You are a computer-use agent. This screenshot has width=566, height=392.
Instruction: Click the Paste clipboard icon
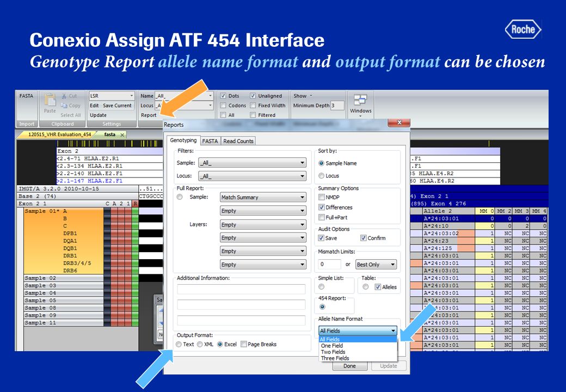click(50, 100)
